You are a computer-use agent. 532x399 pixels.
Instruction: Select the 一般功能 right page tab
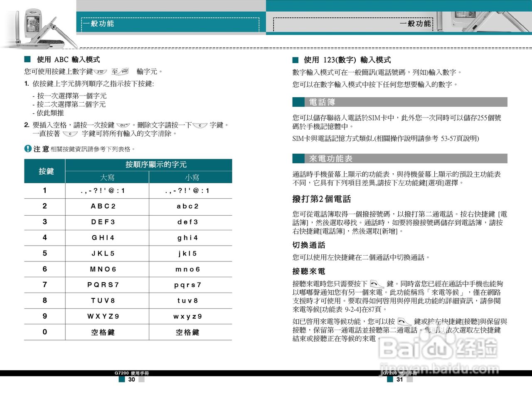(x=416, y=24)
